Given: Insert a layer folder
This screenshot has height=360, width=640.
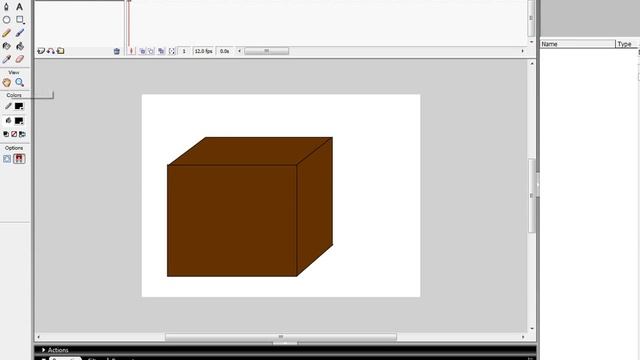Looking at the screenshot, I should [x=60, y=51].
